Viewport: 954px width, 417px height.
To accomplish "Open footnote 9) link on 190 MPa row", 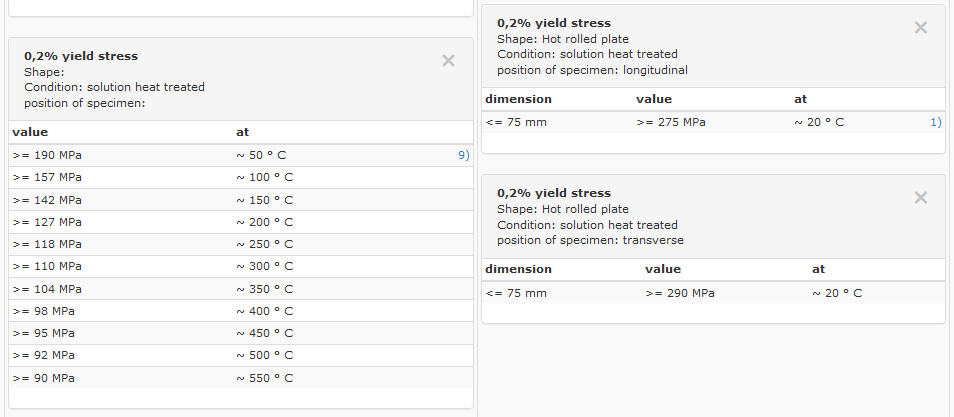I will coord(464,155).
